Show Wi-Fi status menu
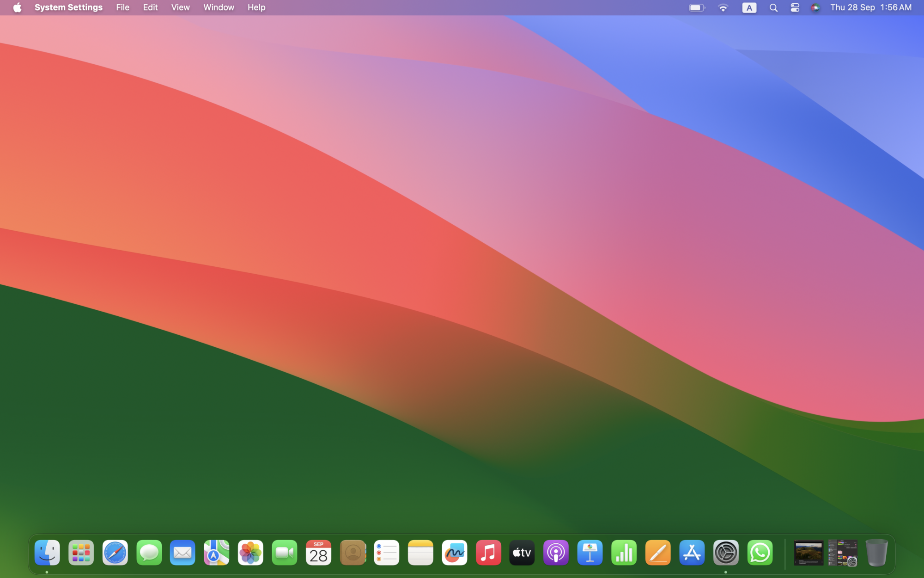This screenshot has height=578, width=924. click(x=723, y=7)
